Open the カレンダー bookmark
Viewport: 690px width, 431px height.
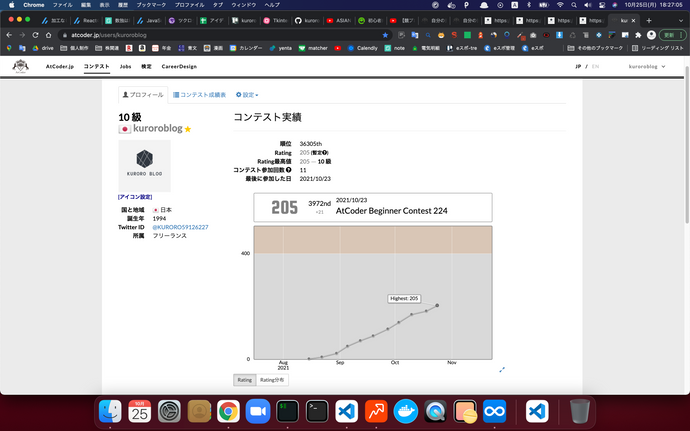246,48
